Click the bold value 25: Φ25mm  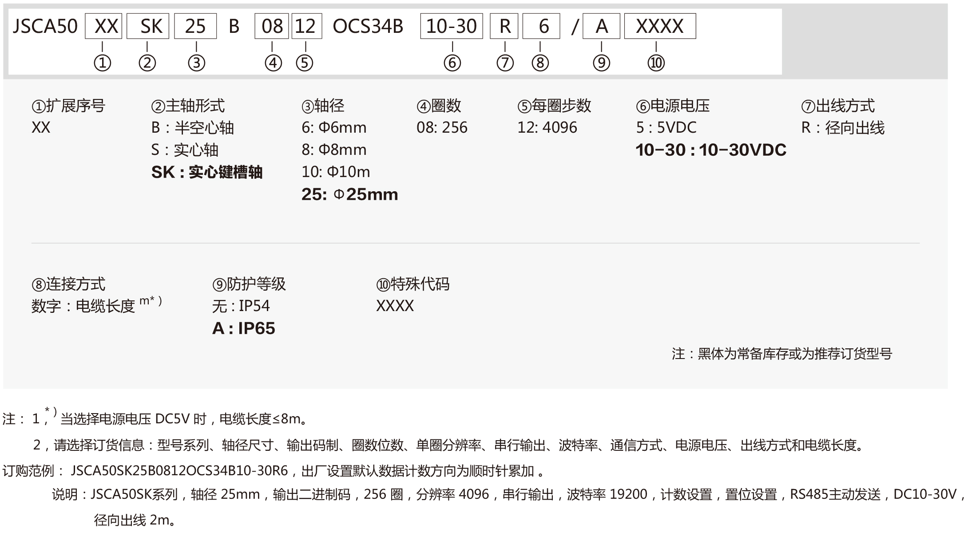click(350, 194)
